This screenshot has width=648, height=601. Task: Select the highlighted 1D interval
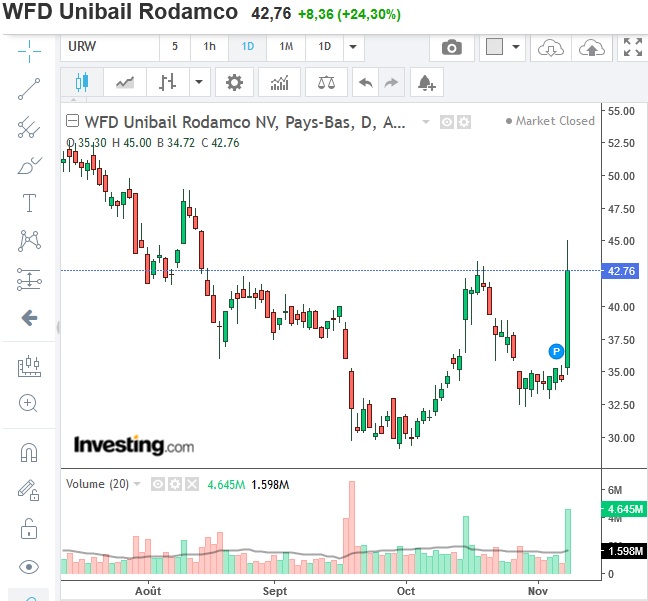(x=248, y=47)
